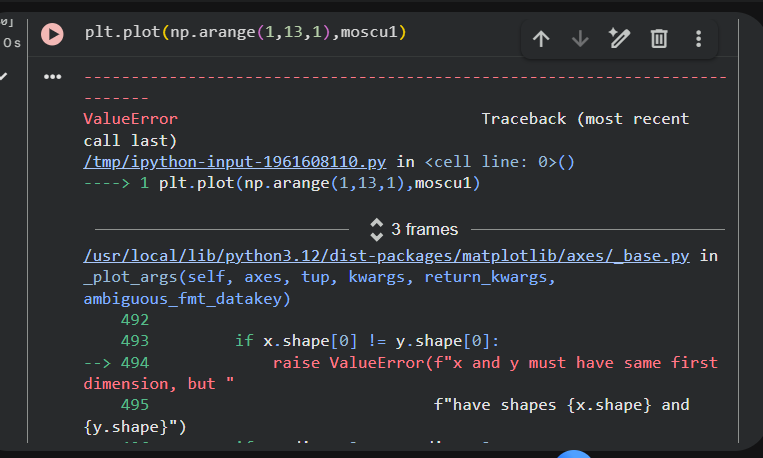763x458 pixels.
Task: Open the /tmp/ipython-input-1961608110.py link
Action: pos(237,161)
